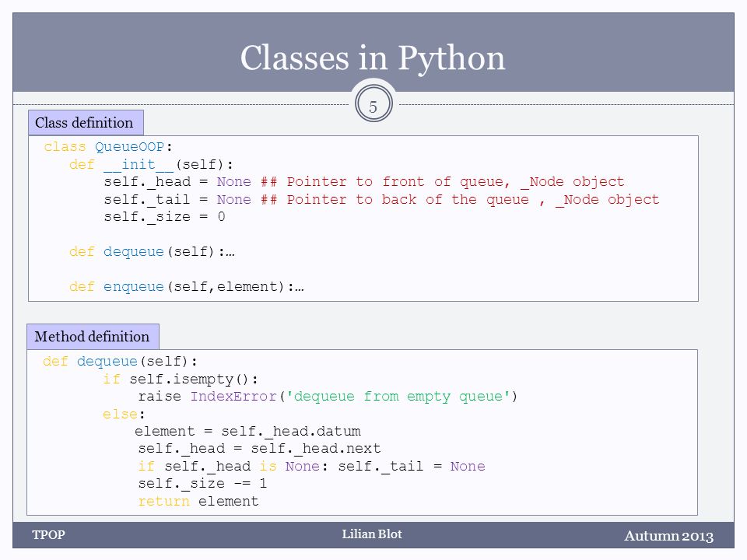747x560 pixels.
Task: Click the 'if self._head is None' line
Action: (311, 466)
